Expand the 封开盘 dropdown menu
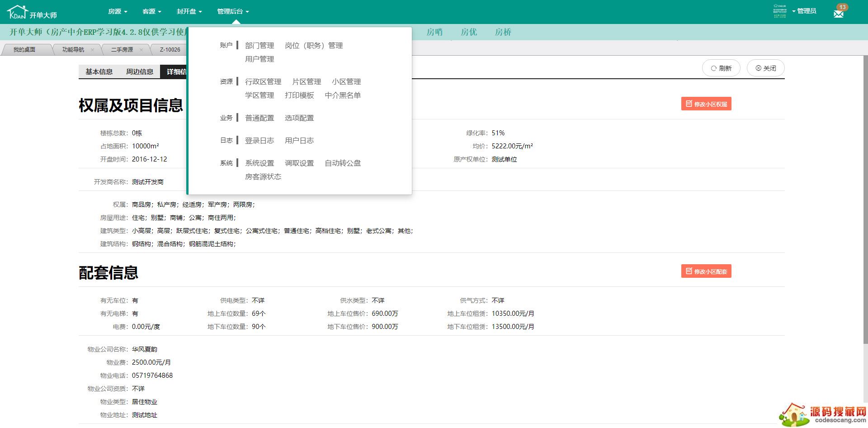The image size is (868, 428). point(189,11)
